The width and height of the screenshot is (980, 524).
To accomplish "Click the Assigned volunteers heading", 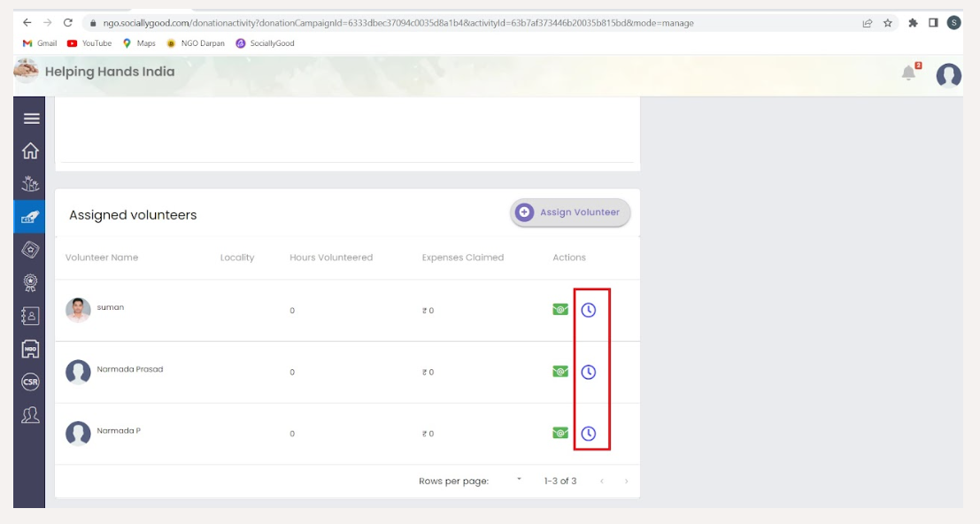I will 133,215.
